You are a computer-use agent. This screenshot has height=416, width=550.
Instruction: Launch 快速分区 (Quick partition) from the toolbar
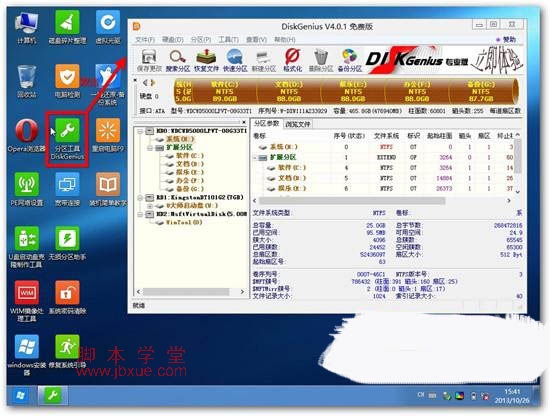235,60
